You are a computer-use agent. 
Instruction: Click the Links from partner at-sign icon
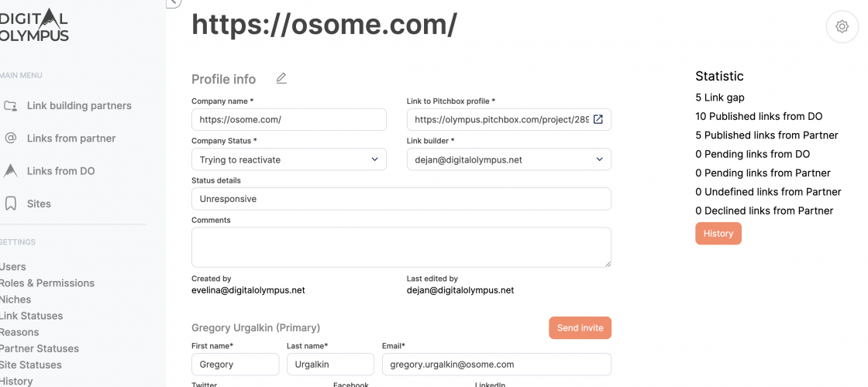tap(11, 138)
